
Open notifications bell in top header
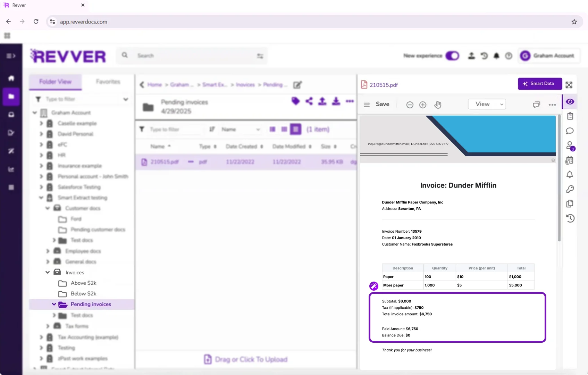(496, 56)
